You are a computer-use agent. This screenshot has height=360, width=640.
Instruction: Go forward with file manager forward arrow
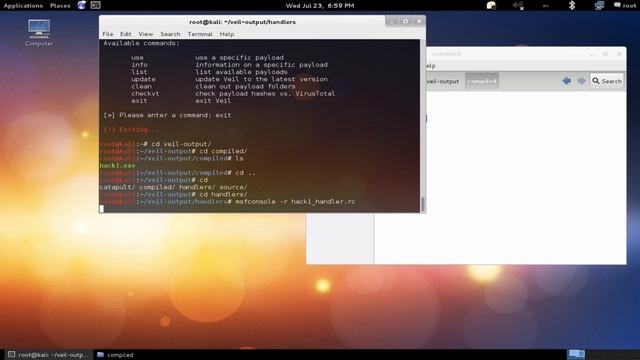(582, 81)
